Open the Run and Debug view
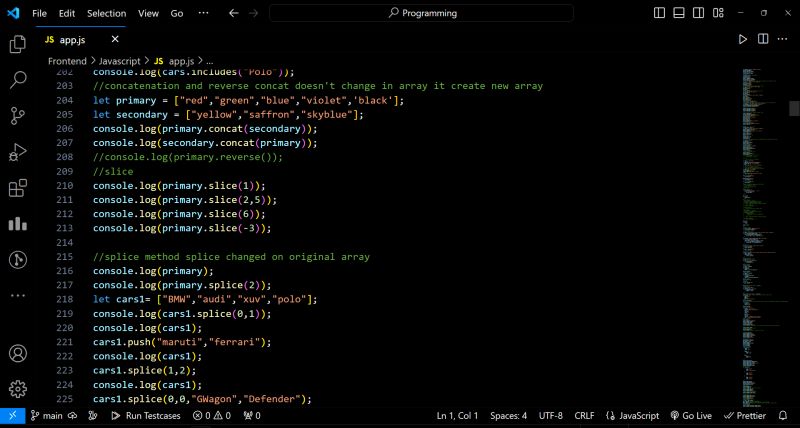 [17, 152]
